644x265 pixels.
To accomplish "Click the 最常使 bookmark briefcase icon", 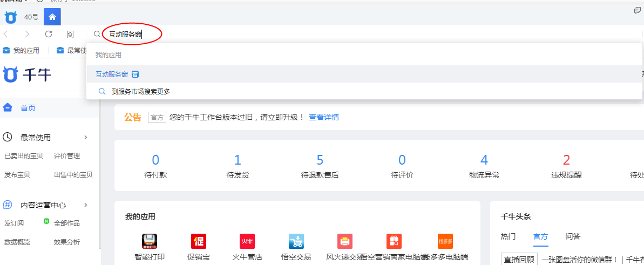I will point(60,51).
